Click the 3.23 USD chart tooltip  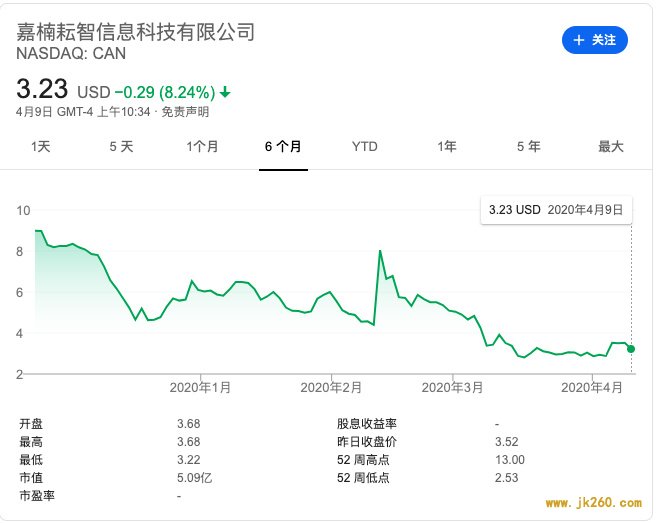(556, 210)
